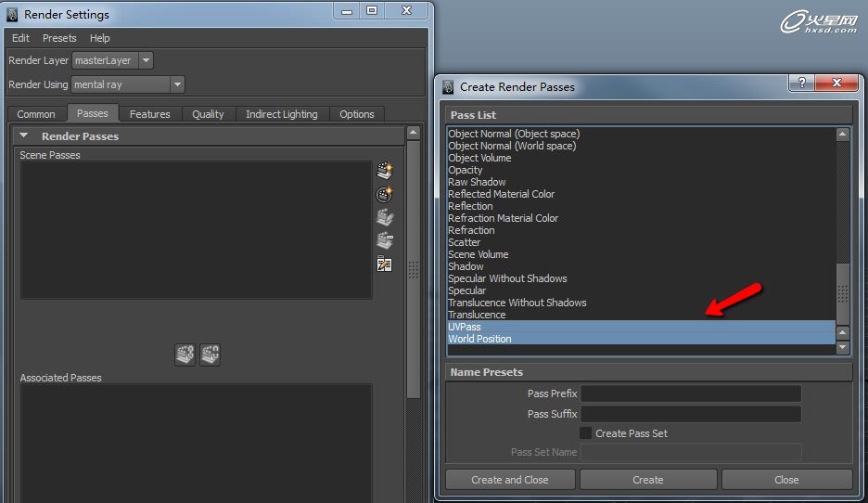Select Object Normal (World space) pass

[x=641, y=146]
